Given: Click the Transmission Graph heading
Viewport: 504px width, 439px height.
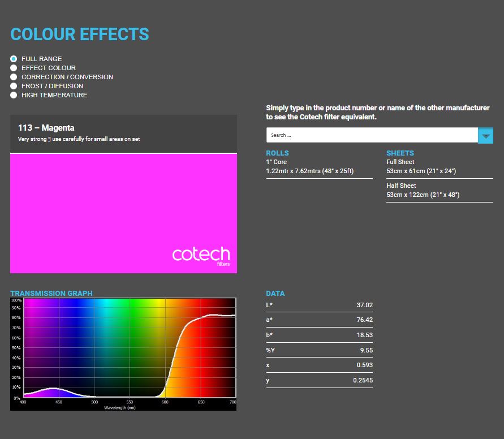Looking at the screenshot, I should point(51,294).
